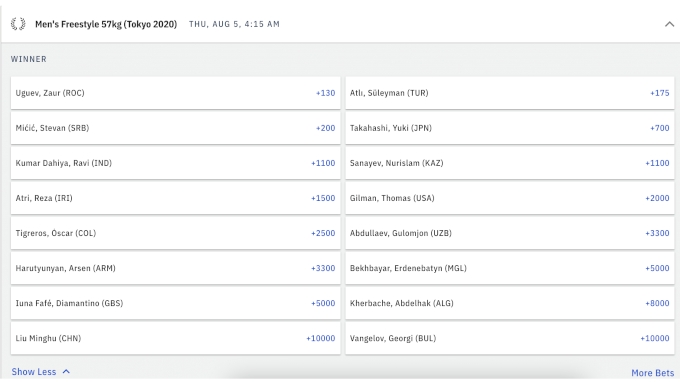The width and height of the screenshot is (680, 382).
Task: Choose Gilman, Thomas (USA) at +2000
Action: (510, 198)
